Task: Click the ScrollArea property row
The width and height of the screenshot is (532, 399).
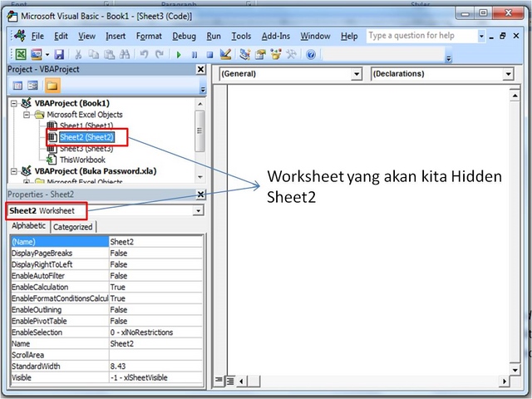Action: click(106, 355)
